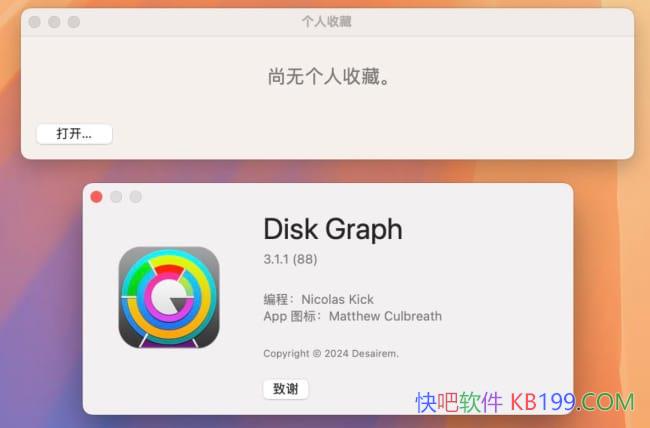Click the red segment of the app icon
650x428 pixels.
(169, 271)
